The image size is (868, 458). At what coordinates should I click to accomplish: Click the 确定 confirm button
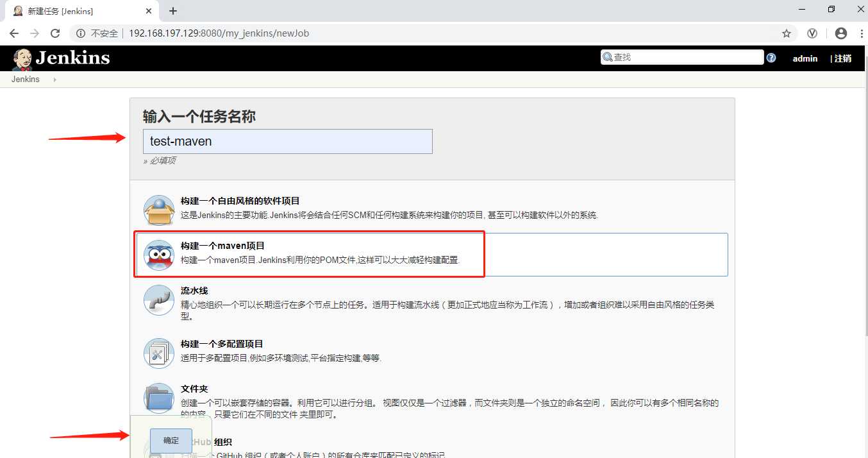[x=171, y=441]
